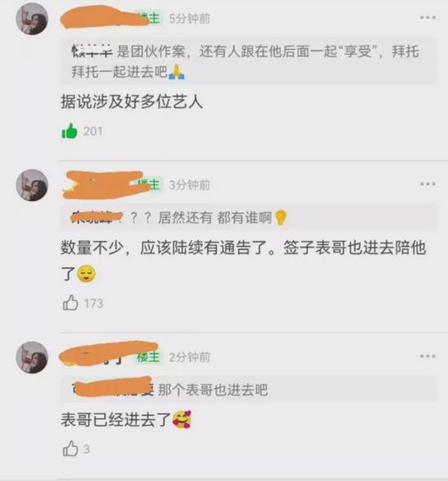The image size is (448, 481).
Task: Like the comment with 201 likes
Action: coord(70,131)
